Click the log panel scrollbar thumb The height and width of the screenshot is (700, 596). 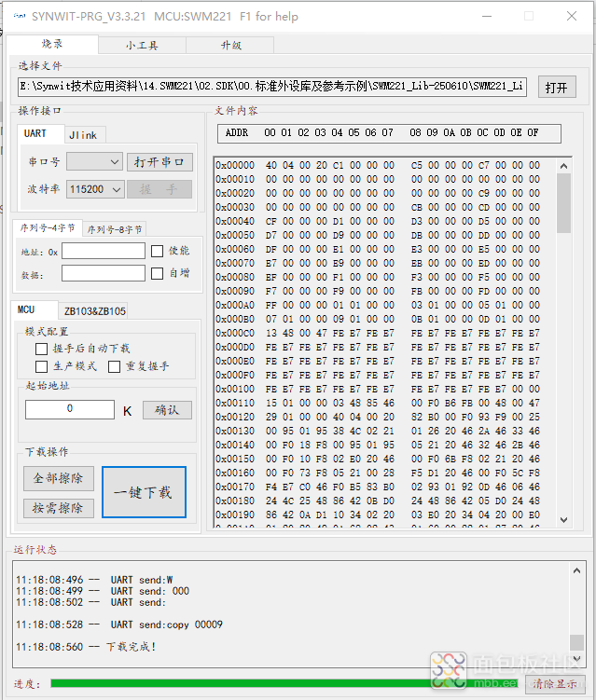click(x=576, y=642)
